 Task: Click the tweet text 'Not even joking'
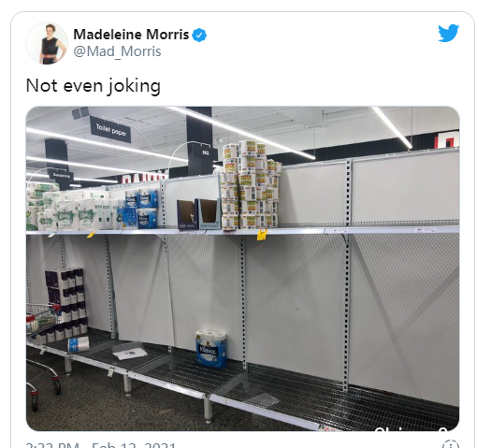[x=94, y=86]
